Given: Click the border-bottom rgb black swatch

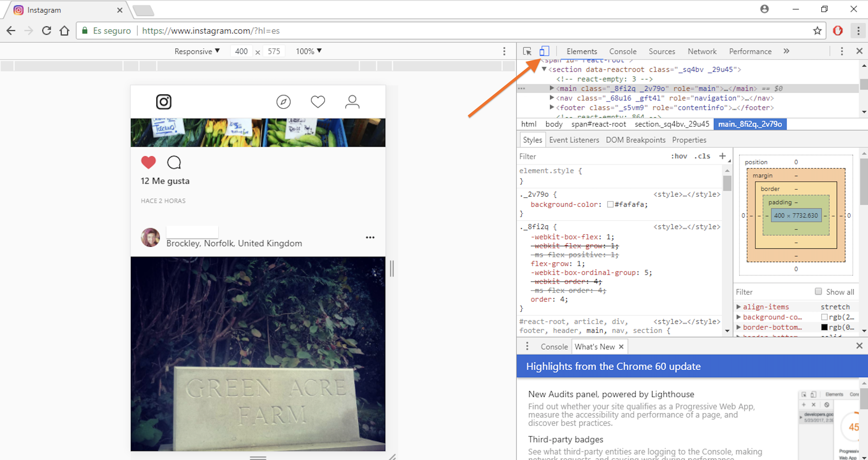Looking at the screenshot, I should (x=824, y=327).
